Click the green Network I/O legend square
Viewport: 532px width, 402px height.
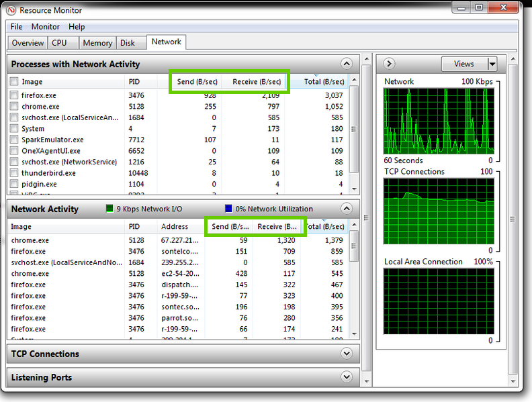(109, 209)
